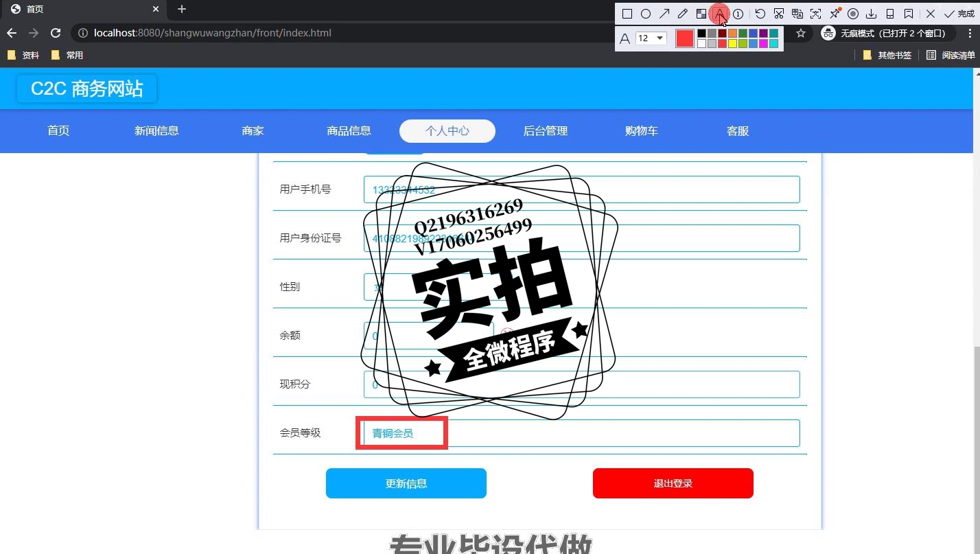The image size is (980, 554).
Task: Pin the screenshot to screen
Action: click(x=835, y=14)
